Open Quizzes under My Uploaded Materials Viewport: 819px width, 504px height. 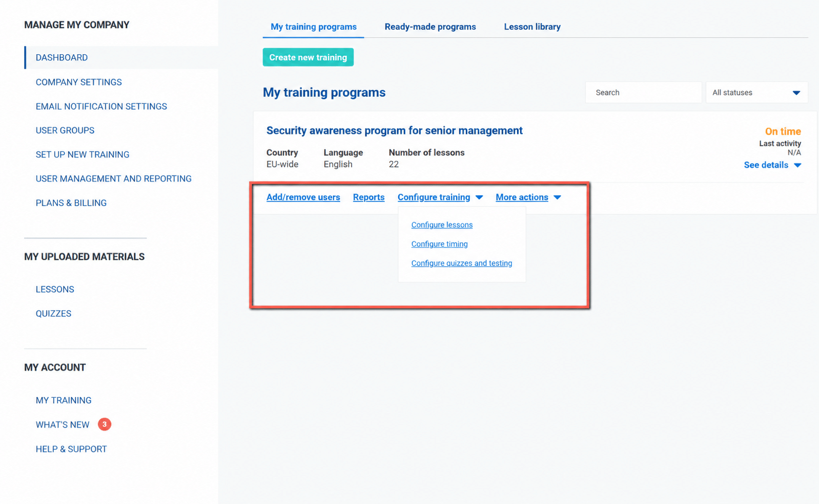click(53, 313)
